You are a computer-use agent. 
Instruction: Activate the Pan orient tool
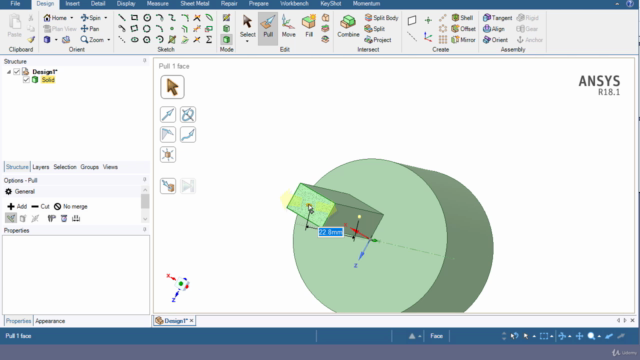pos(90,29)
